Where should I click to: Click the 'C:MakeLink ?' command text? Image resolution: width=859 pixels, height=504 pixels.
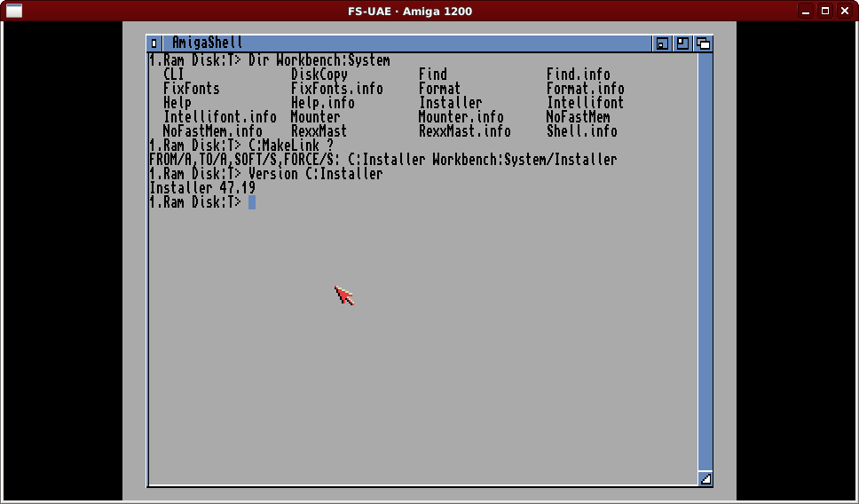[291, 146]
